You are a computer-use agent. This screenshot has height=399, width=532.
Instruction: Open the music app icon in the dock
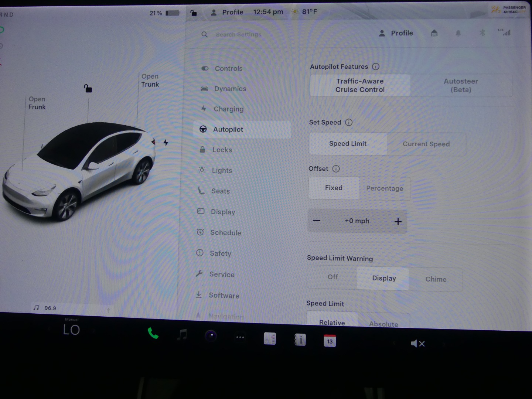click(182, 335)
